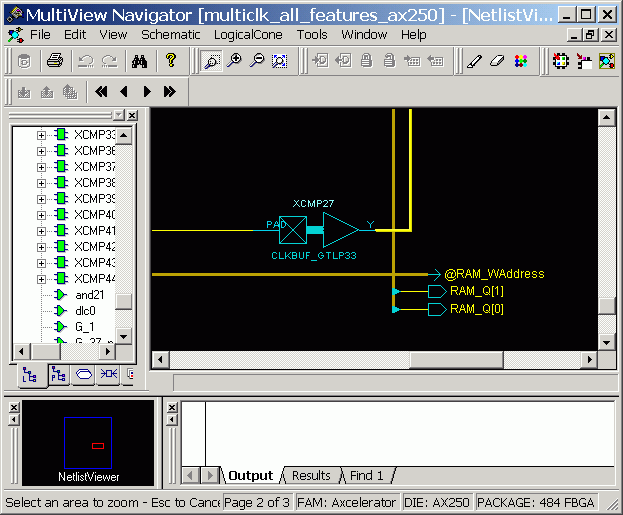Click the tree list scroll up arrow

124,136
